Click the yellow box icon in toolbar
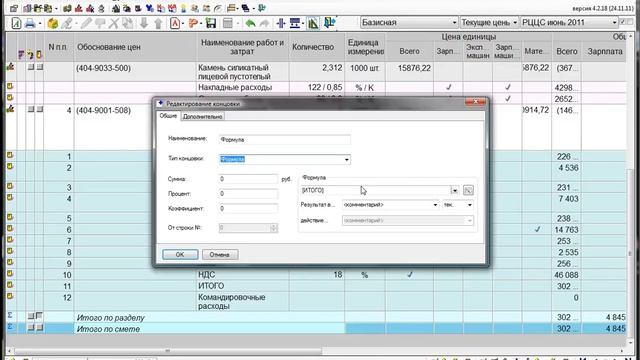Image resolution: width=640 pixels, height=360 pixels. click(52, 23)
